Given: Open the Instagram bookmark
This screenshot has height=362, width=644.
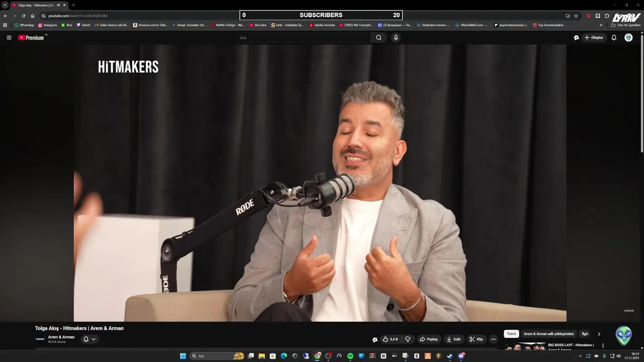Looking at the screenshot, I should (48, 25).
